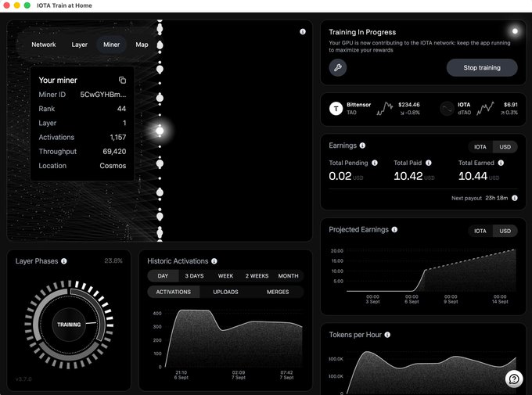Click the Your miner card heading
This screenshot has width=532, height=395.
pos(58,80)
